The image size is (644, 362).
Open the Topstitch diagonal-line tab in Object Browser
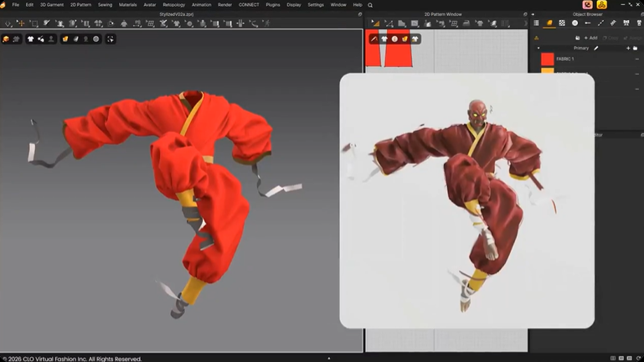coord(600,23)
